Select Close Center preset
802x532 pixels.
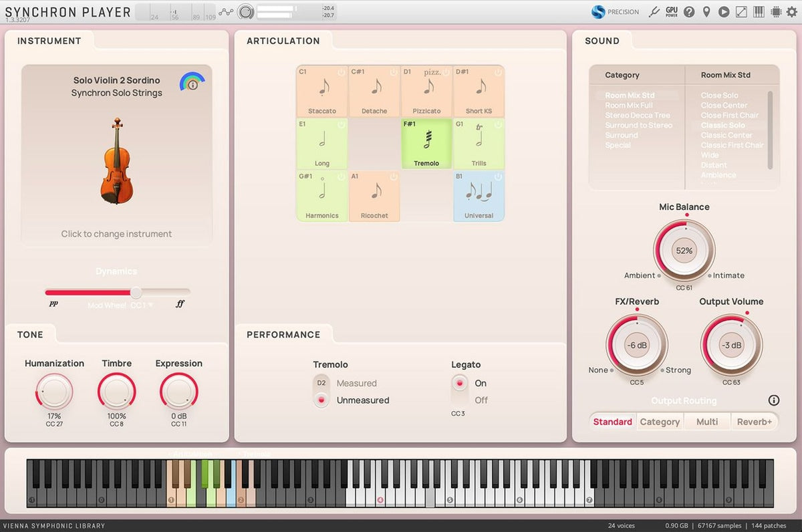pos(724,106)
